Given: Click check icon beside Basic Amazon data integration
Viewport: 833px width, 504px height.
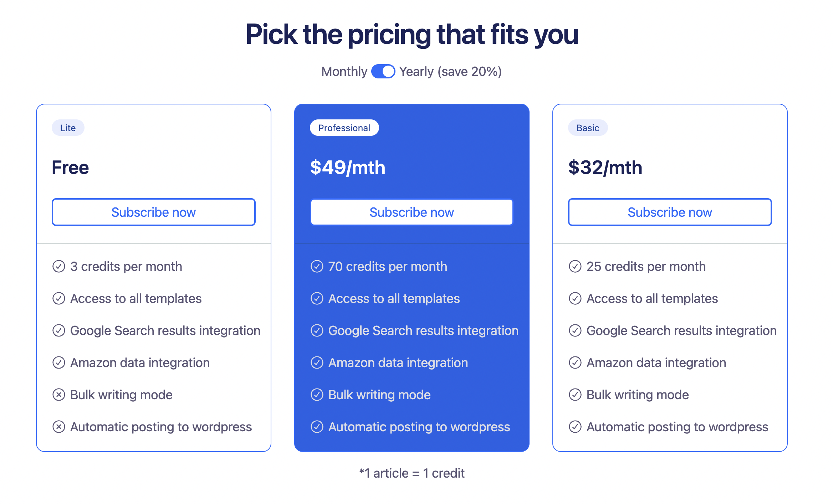Looking at the screenshot, I should [x=575, y=362].
